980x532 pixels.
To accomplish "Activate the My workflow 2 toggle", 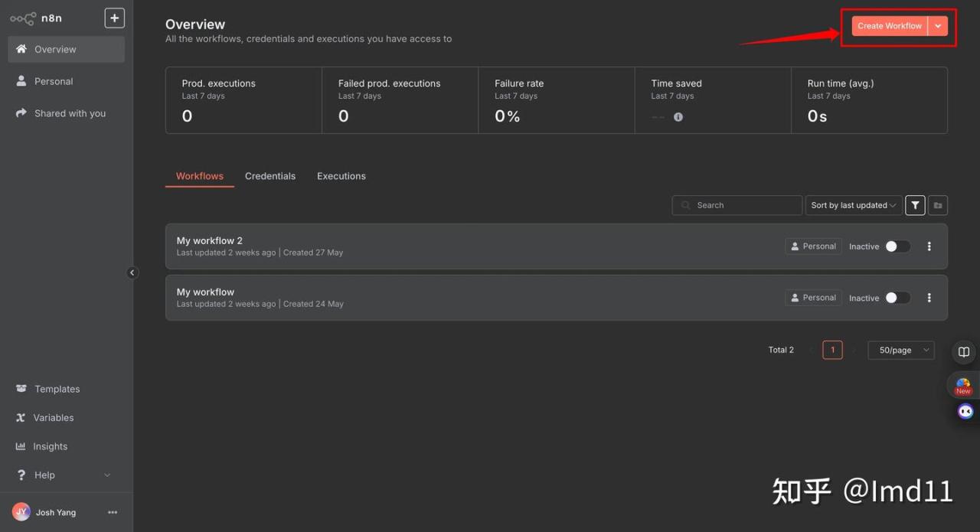I will [x=897, y=246].
